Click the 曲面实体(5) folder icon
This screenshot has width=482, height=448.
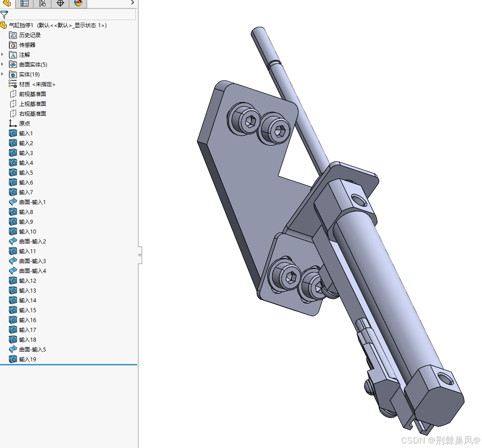click(13, 64)
